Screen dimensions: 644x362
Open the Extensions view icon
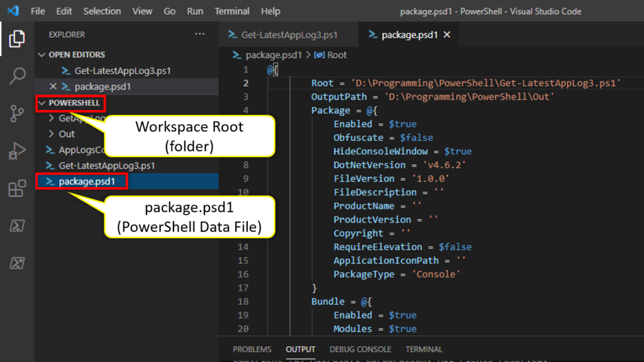17,188
